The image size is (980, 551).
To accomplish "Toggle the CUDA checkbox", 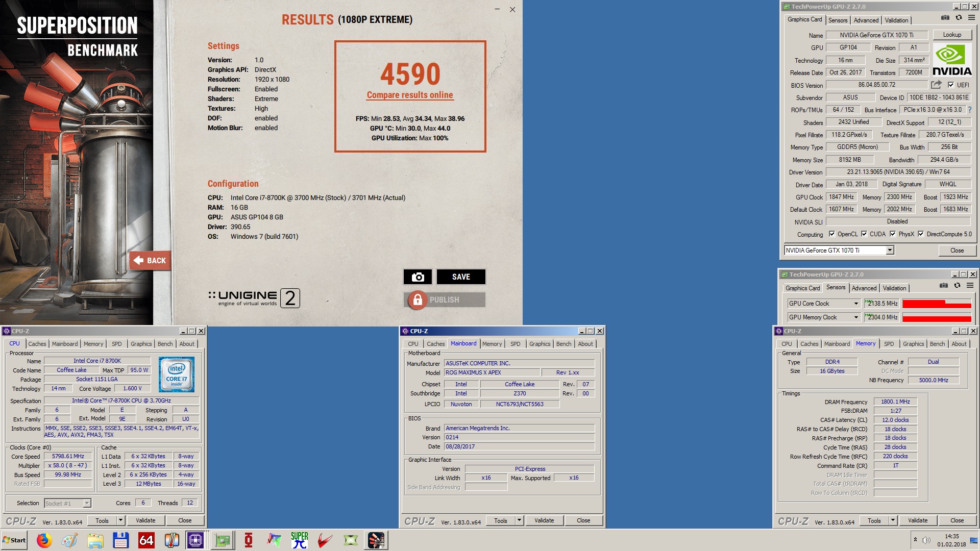I will tap(864, 234).
